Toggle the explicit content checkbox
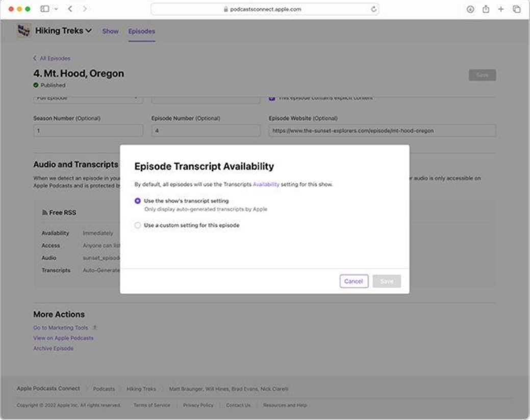 [x=272, y=97]
